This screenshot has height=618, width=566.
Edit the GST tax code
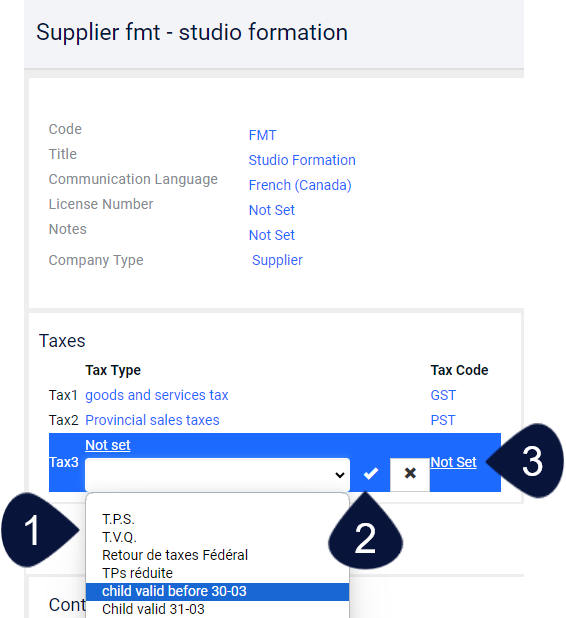(x=443, y=395)
